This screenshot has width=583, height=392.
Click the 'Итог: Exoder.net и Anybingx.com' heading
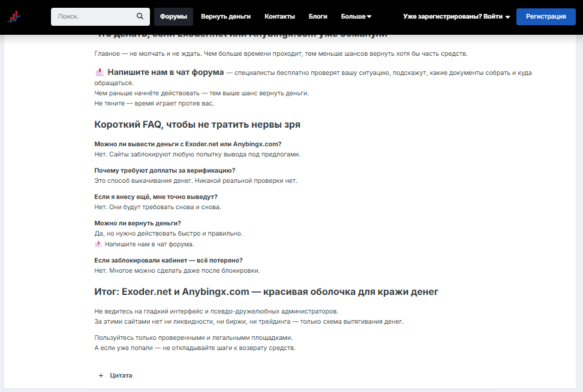click(x=266, y=292)
